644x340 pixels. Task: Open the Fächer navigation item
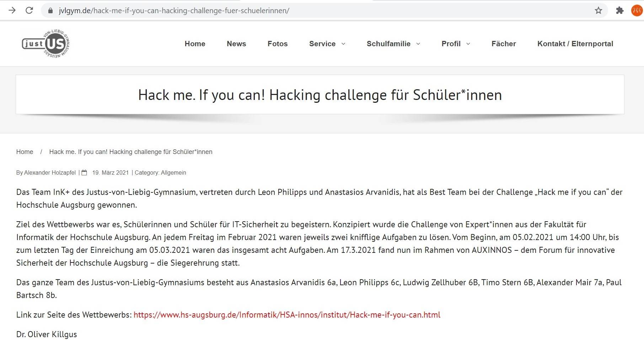(504, 44)
